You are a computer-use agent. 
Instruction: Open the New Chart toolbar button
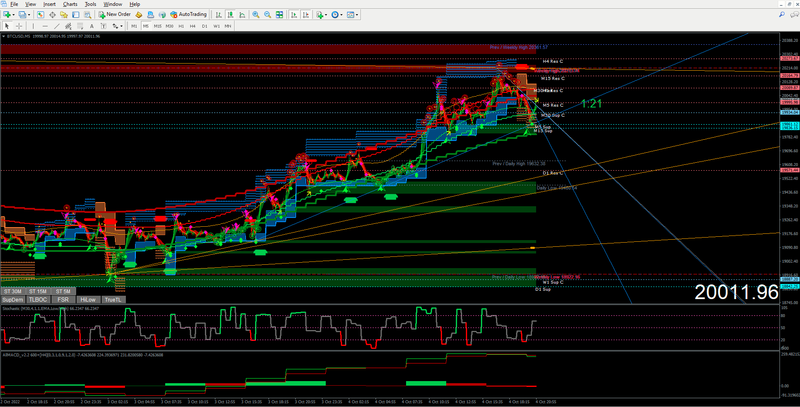pos(7,15)
